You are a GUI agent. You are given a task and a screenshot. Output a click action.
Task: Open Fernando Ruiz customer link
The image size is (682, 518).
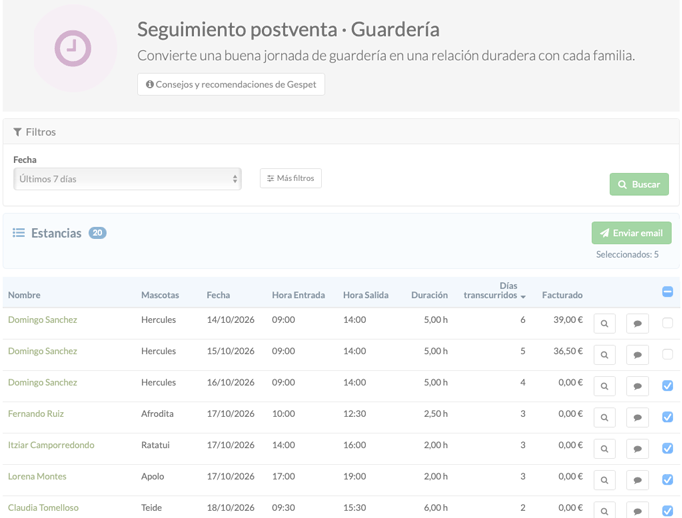click(x=36, y=414)
